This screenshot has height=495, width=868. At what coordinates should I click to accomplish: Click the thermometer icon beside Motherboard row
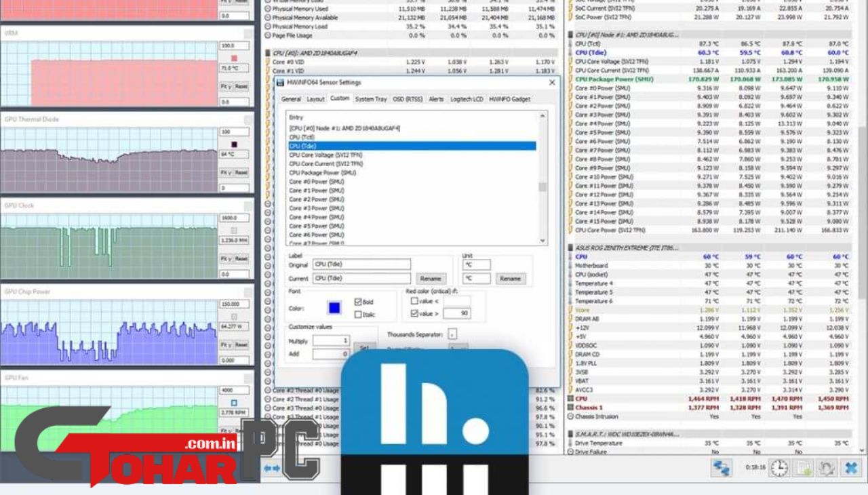[x=570, y=266]
